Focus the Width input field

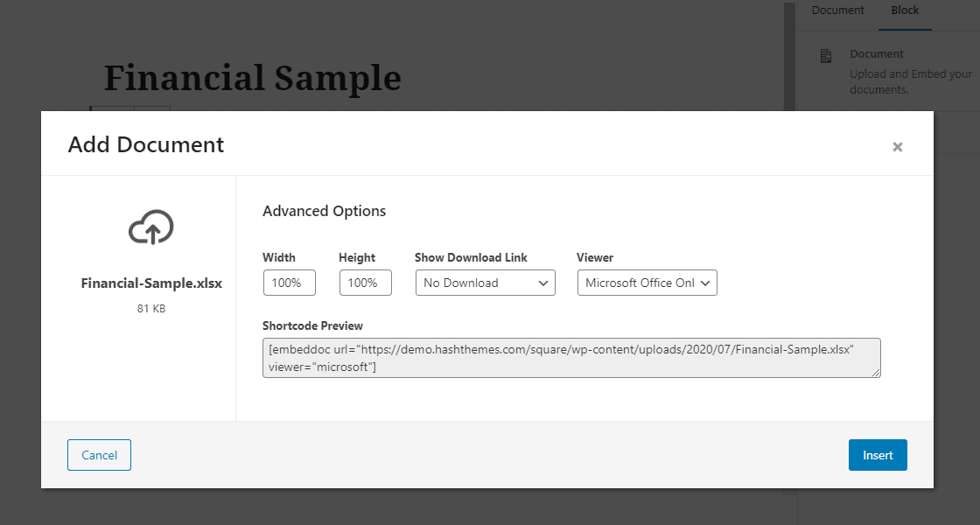point(290,283)
